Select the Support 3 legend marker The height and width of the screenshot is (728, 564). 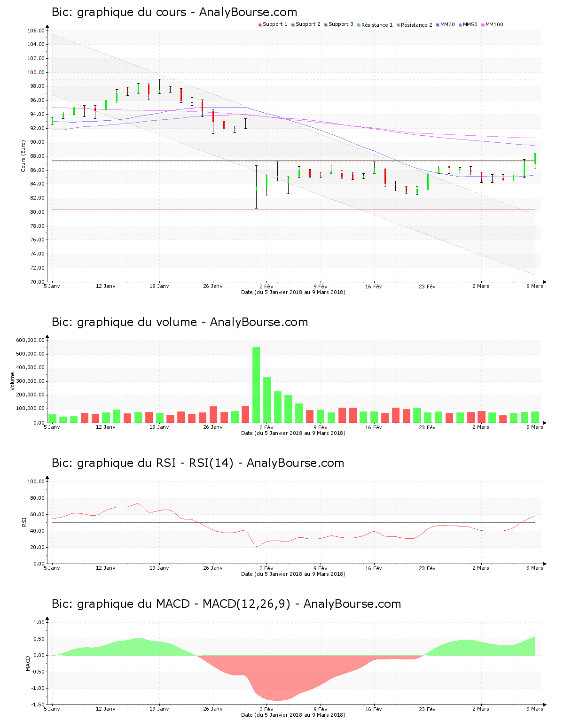tap(326, 24)
